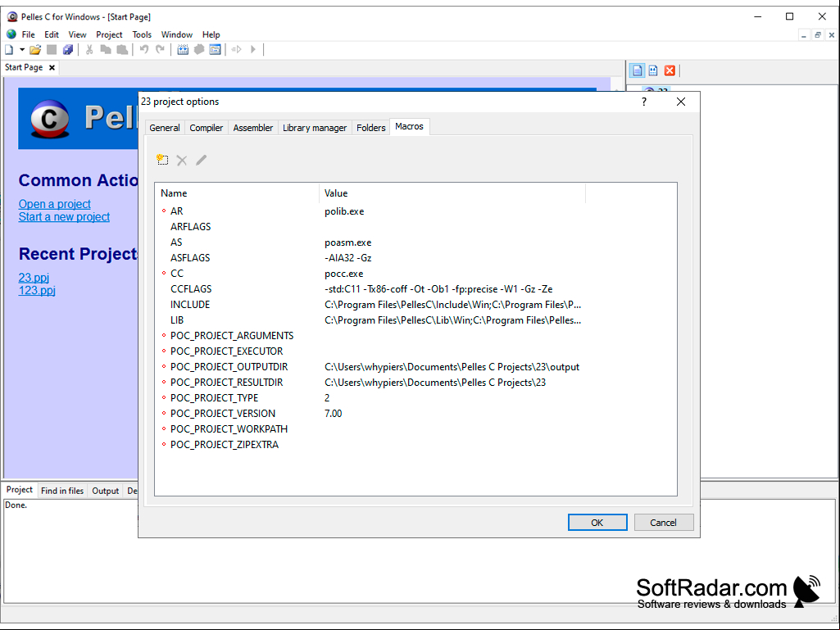Click the Cut scissors toolbar icon
The height and width of the screenshot is (630, 840).
pyautogui.click(x=89, y=50)
